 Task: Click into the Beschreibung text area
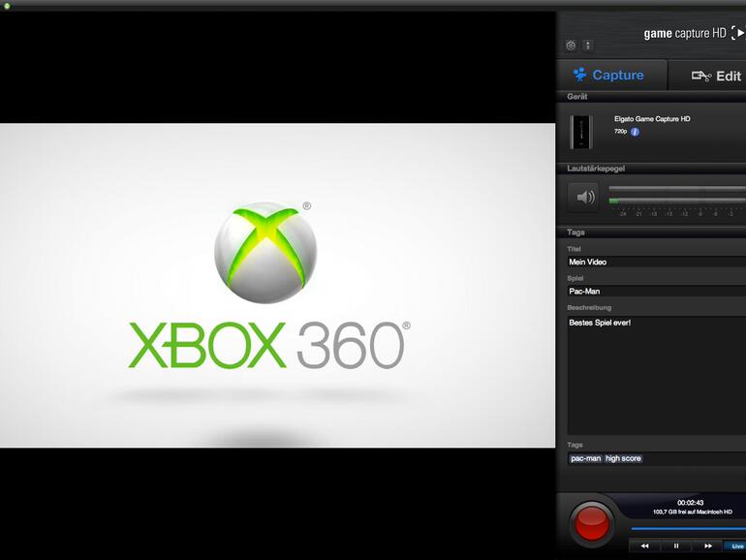click(x=657, y=375)
